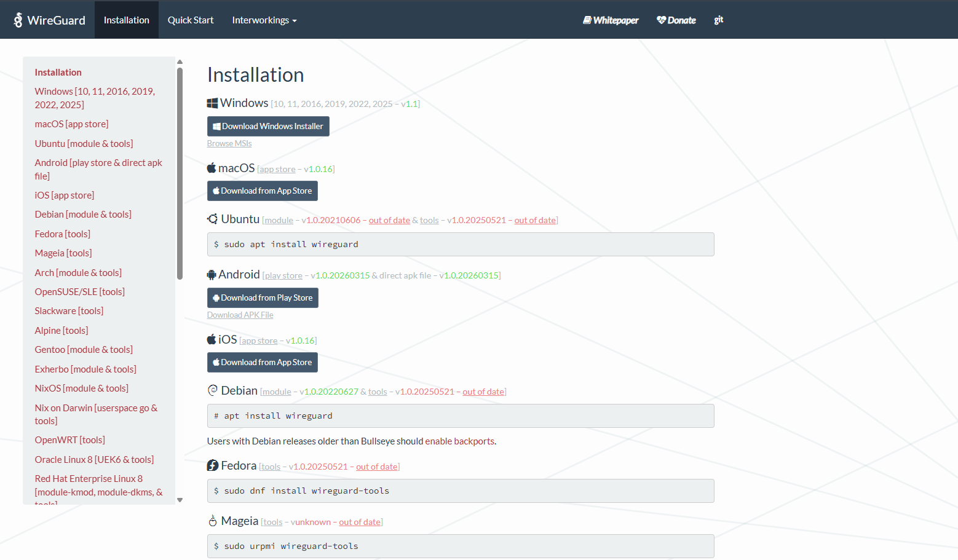
Task: Click the Apple logo beside the iOS heading
Action: 212,339
